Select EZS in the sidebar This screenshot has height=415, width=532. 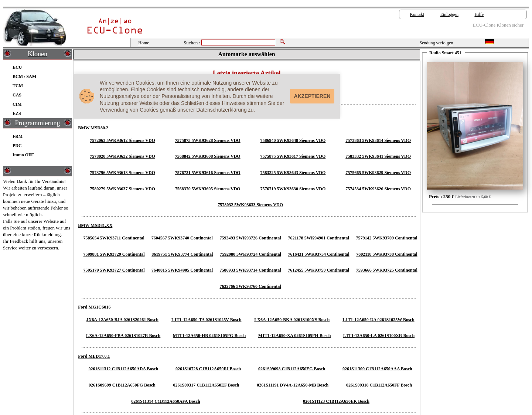click(x=17, y=113)
